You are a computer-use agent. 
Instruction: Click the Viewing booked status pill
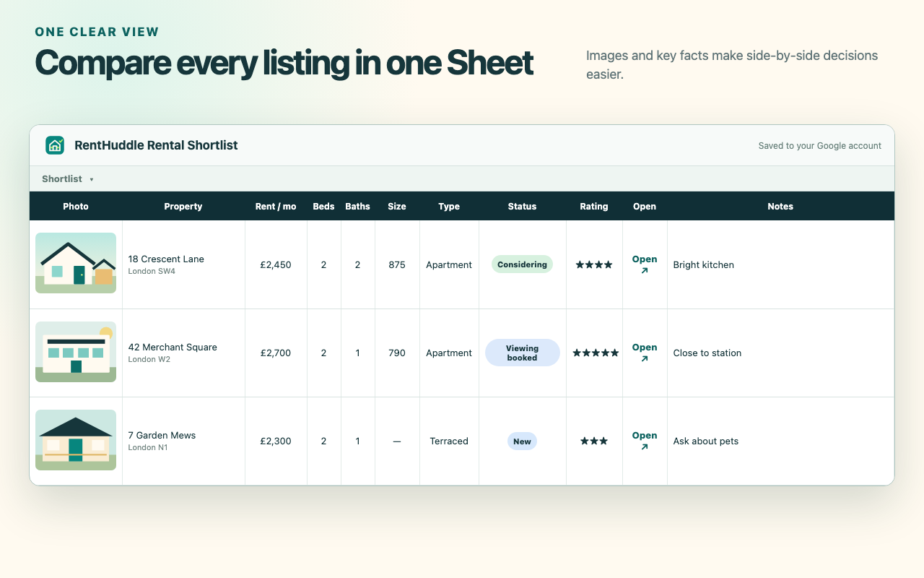pyautogui.click(x=522, y=353)
